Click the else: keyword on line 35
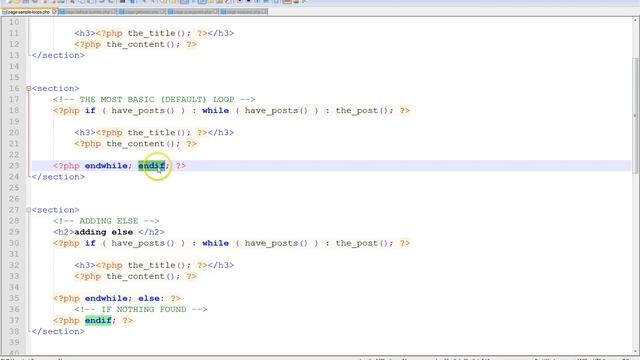 [151, 298]
